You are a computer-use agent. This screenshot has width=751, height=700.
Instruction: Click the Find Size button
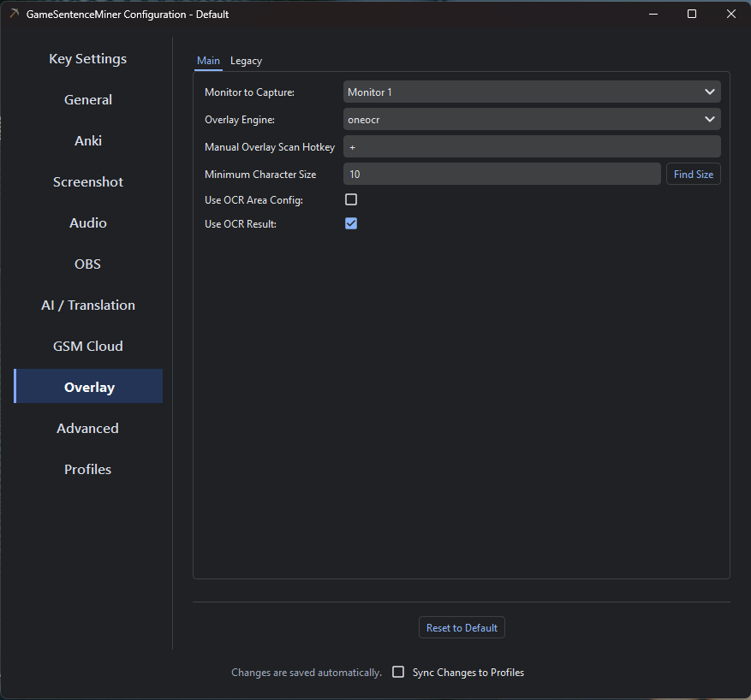[693, 175]
